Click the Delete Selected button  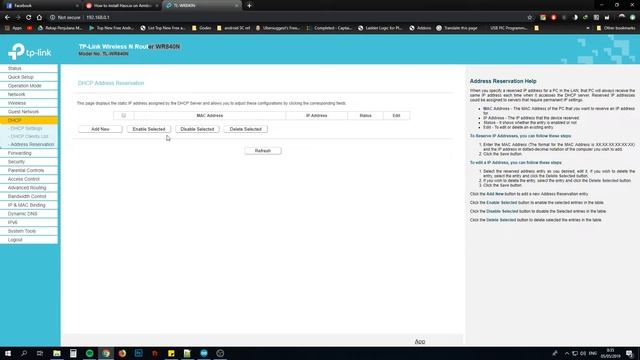(245, 129)
